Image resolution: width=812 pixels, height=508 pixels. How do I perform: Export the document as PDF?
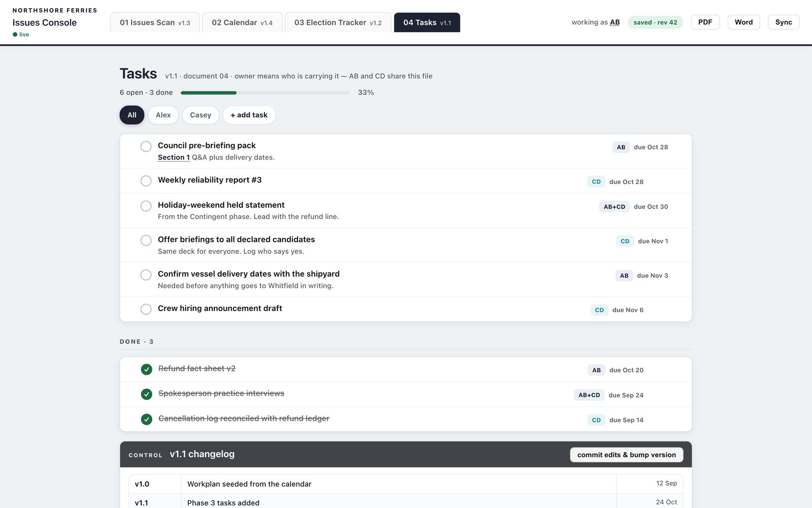[x=705, y=22]
